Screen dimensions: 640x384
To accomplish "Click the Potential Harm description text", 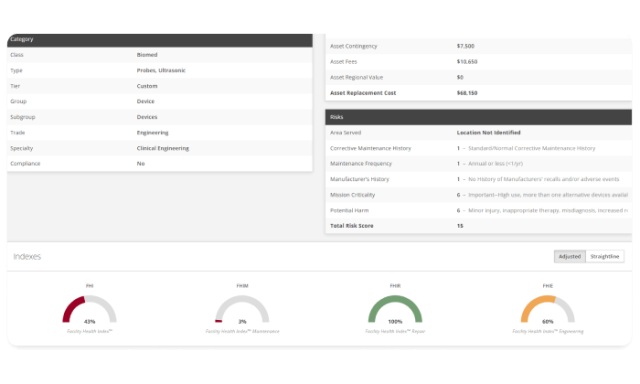I will (x=548, y=211).
